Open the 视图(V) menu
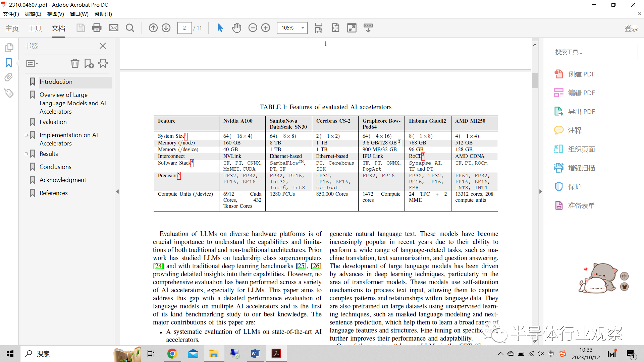This screenshot has height=362, width=644. [55, 14]
